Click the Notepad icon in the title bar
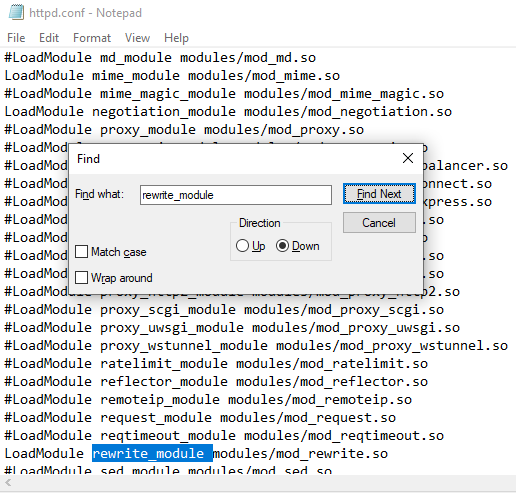Image resolution: width=516 pixels, height=493 pixels. (16, 12)
